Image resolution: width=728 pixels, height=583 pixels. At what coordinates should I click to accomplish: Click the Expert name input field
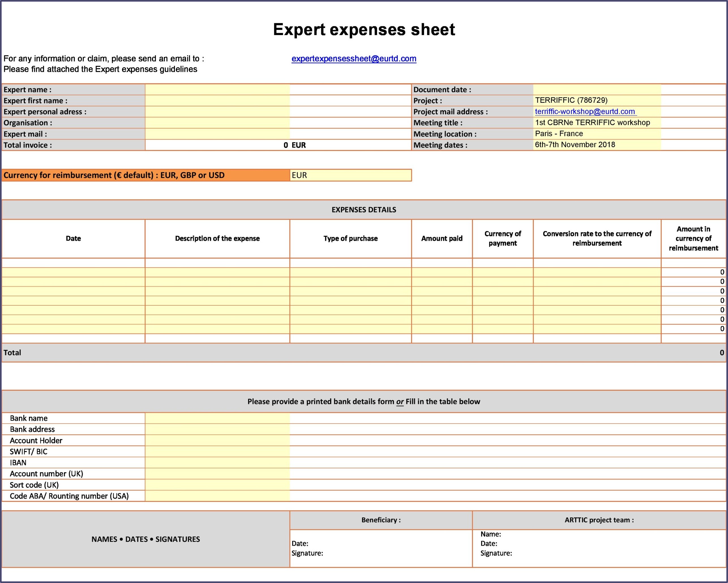[217, 89]
